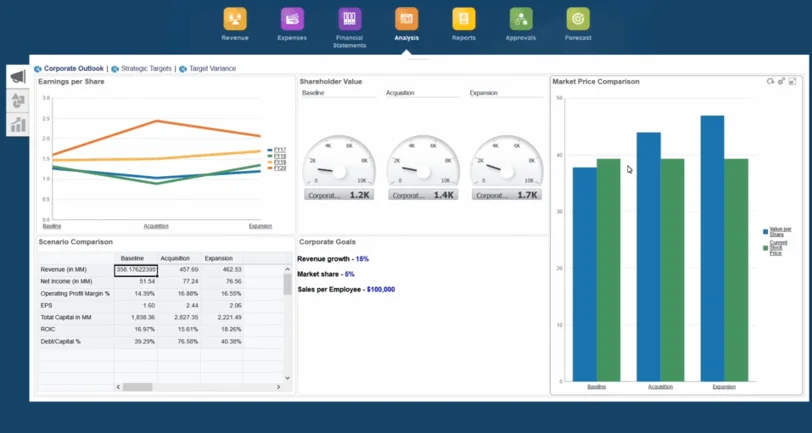Go to the Financial Statements icon

(x=349, y=19)
